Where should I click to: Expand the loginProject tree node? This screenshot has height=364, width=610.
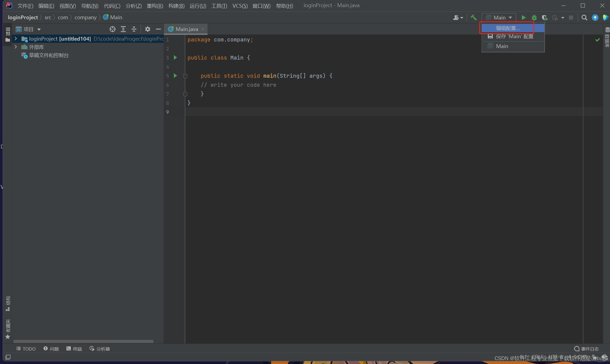16,39
